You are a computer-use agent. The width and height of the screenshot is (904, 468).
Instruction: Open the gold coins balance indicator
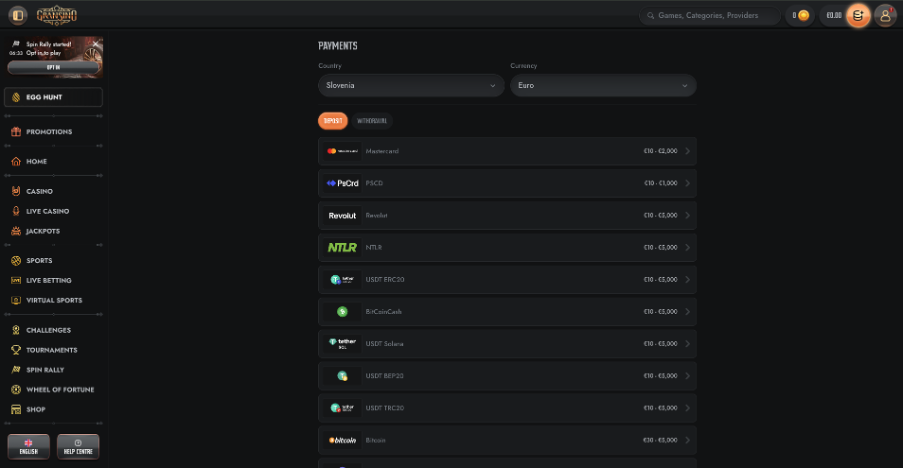click(x=800, y=16)
